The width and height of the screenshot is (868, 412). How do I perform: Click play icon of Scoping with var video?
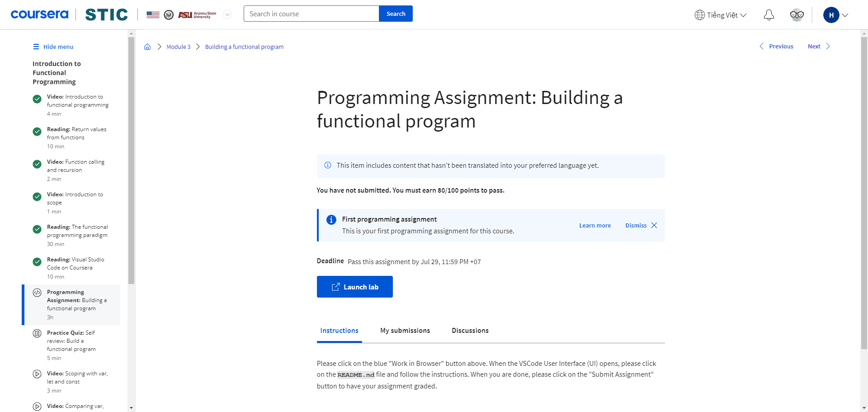[x=37, y=374]
